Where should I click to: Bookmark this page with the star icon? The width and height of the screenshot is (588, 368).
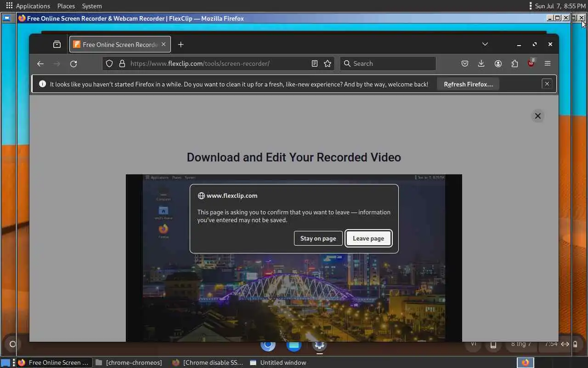[x=328, y=63]
